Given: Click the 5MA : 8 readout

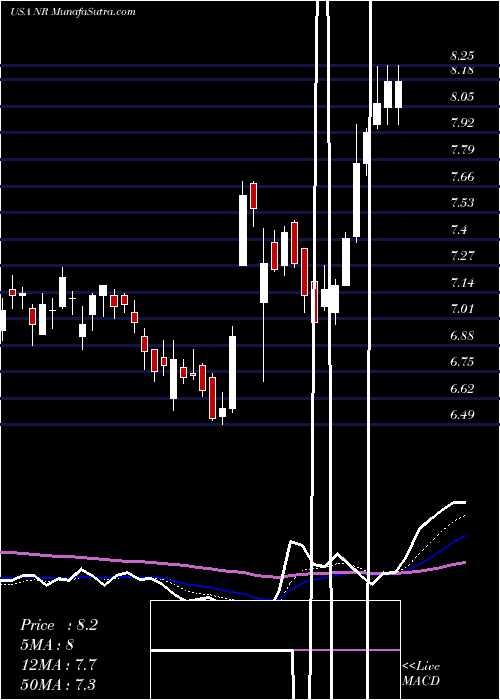Looking at the screenshot, I should coord(47,645).
